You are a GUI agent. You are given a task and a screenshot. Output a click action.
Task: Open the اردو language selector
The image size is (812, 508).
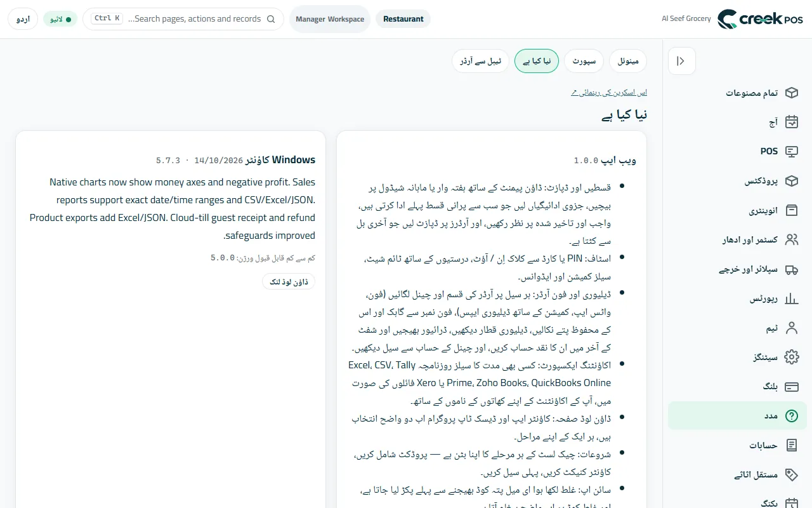tap(23, 19)
